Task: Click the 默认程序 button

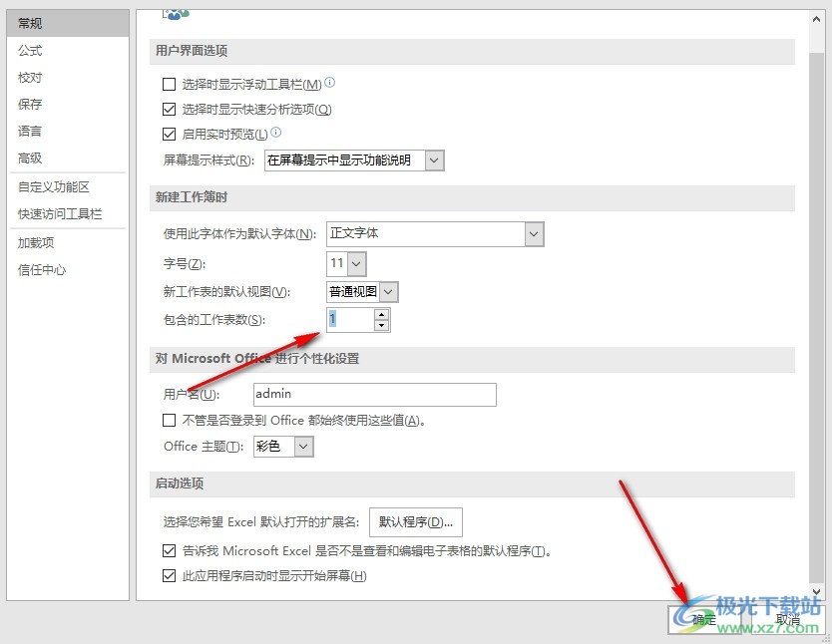Action: (416, 521)
